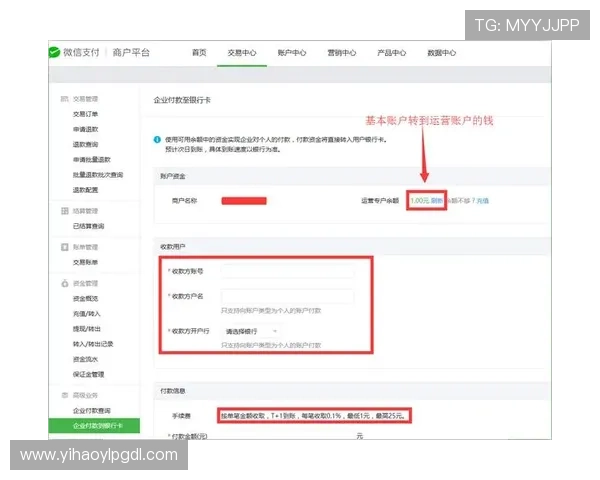The height and width of the screenshot is (480, 600).
Task: Click the 收款方账号 input field
Action: pos(287,271)
